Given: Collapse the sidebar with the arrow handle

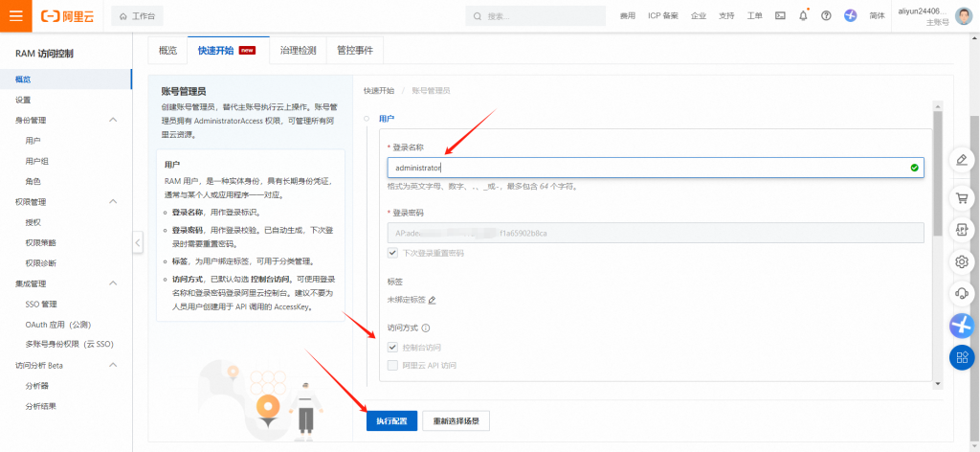Looking at the screenshot, I should pos(138,242).
